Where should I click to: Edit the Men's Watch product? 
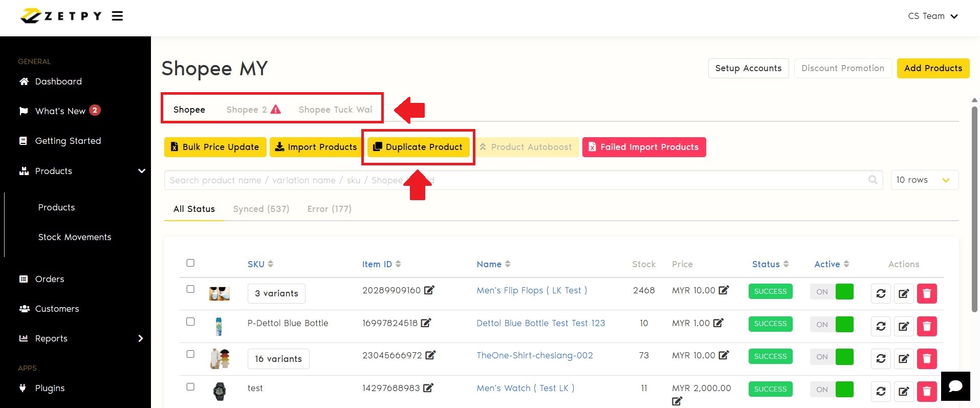904,392
